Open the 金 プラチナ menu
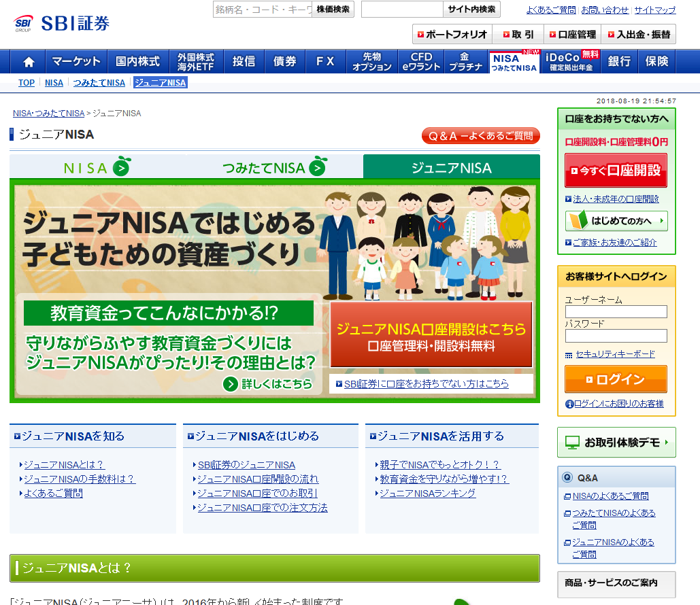 [465, 62]
